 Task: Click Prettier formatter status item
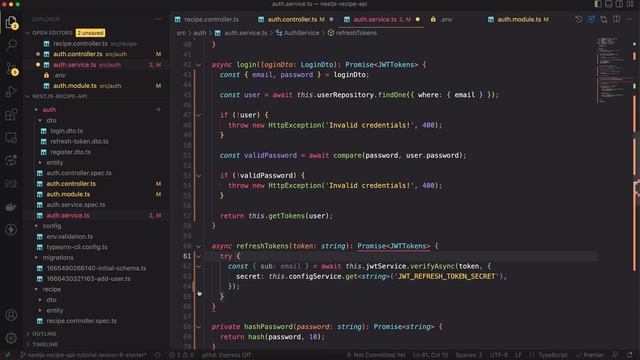click(589, 355)
